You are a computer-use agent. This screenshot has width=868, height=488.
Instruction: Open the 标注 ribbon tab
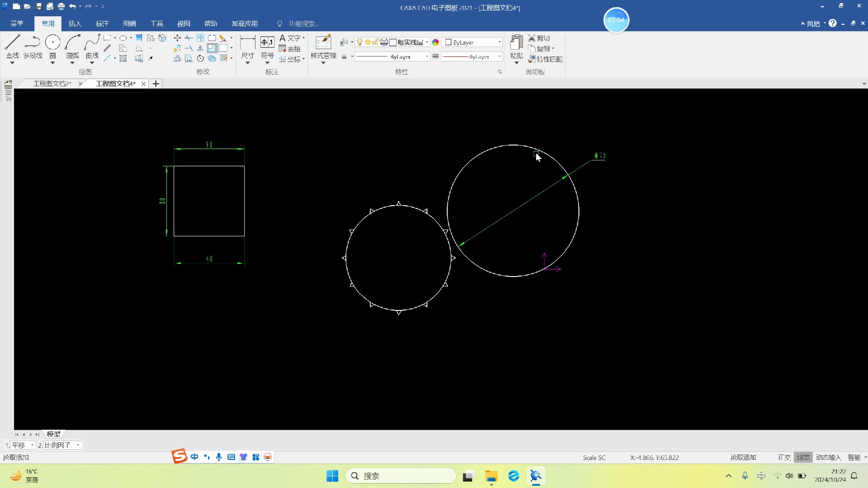(102, 23)
